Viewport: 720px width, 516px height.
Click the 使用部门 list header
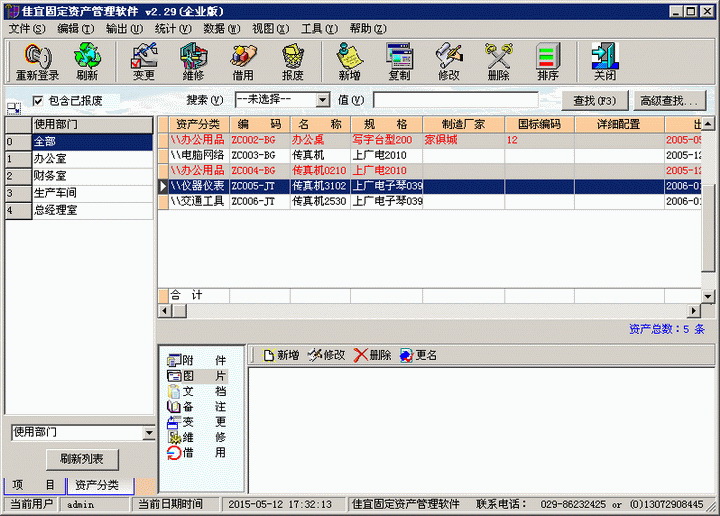click(x=92, y=124)
